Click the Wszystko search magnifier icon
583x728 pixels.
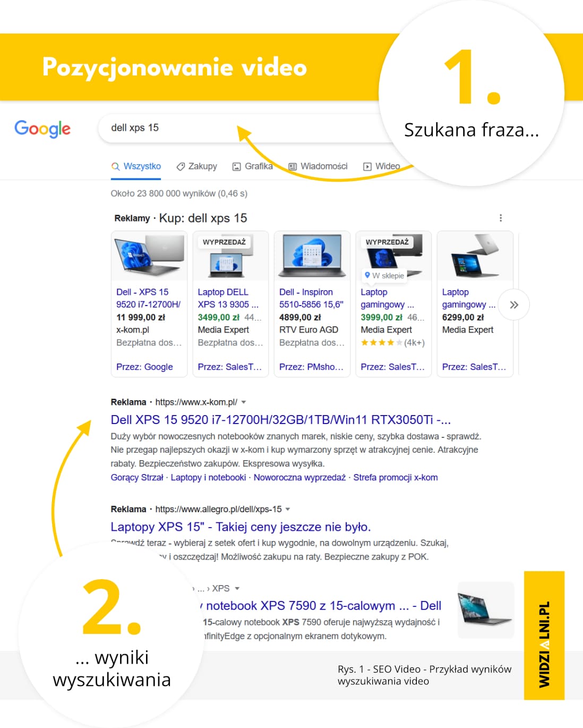point(115,166)
